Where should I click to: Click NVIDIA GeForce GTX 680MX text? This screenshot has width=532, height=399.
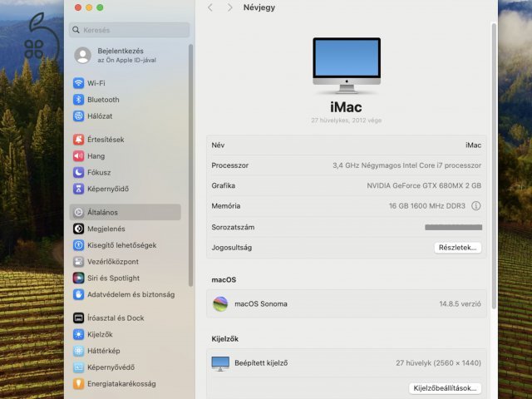click(424, 185)
